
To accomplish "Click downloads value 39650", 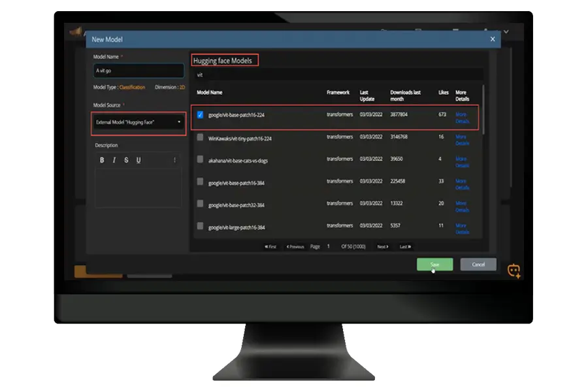I will (397, 159).
